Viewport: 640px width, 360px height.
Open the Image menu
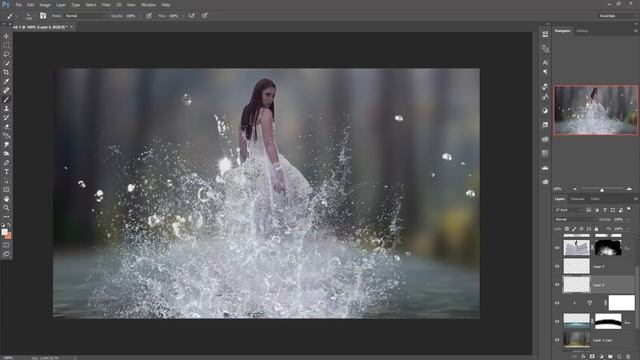(45, 5)
